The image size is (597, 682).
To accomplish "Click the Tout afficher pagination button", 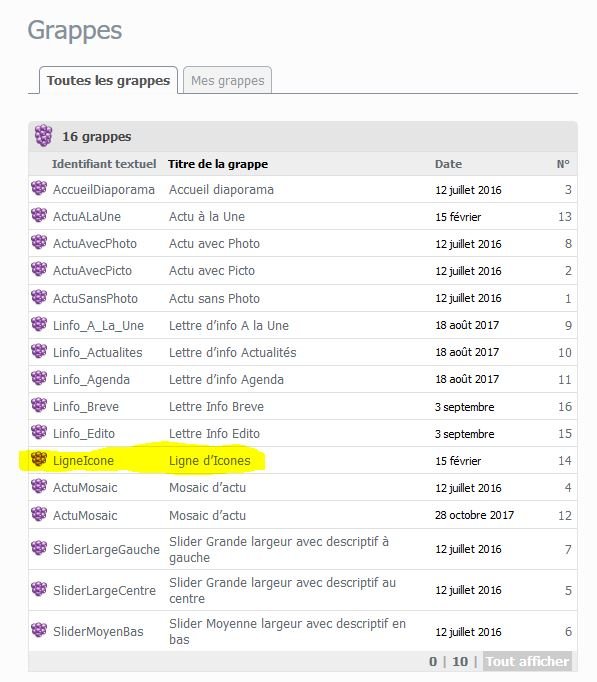I will 527,661.
